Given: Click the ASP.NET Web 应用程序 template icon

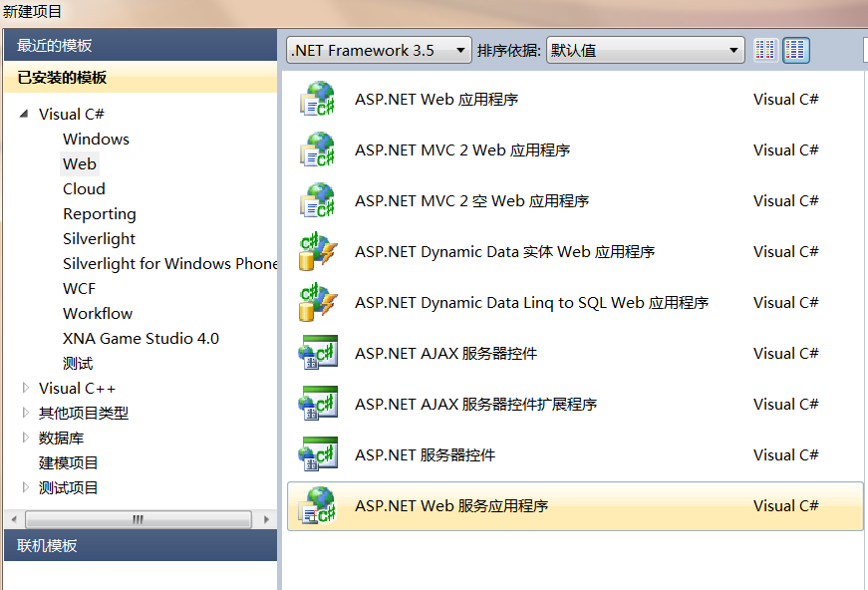Looking at the screenshot, I should 318,99.
